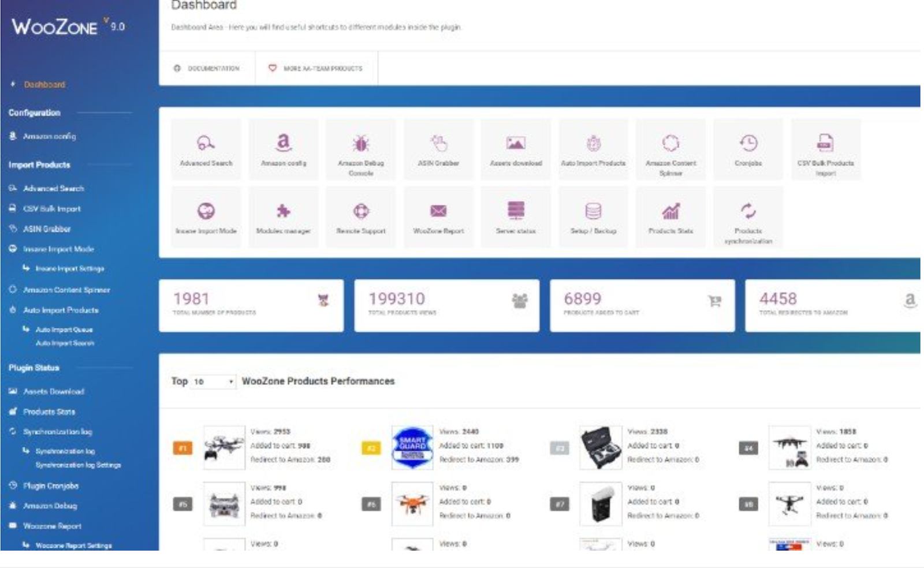The image size is (924, 568).
Task: Open the Products Stats chart tile
Action: (x=670, y=218)
